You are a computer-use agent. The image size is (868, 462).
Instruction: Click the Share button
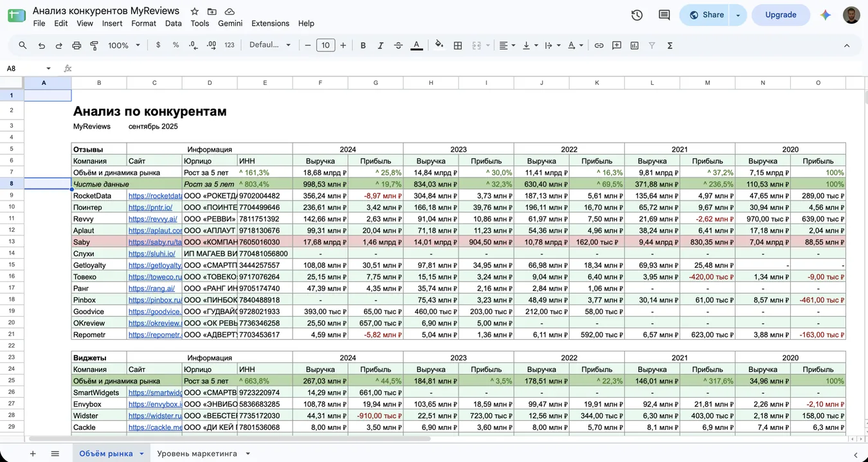click(705, 15)
